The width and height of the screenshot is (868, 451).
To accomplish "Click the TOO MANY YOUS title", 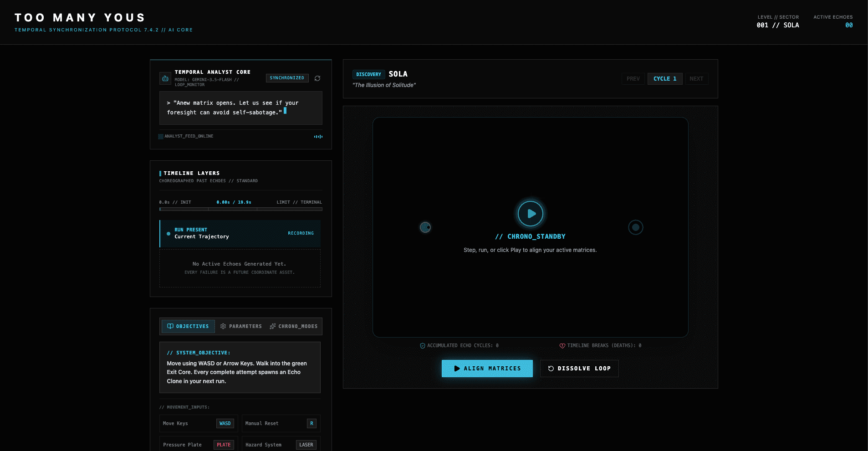I will click(x=80, y=18).
